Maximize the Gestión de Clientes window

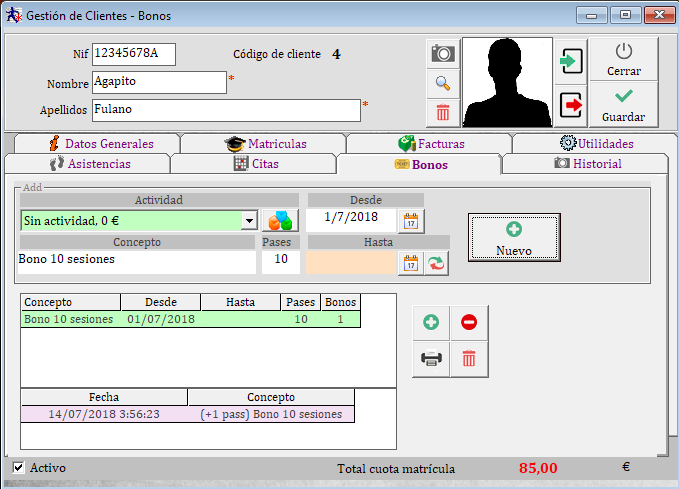coord(625,15)
